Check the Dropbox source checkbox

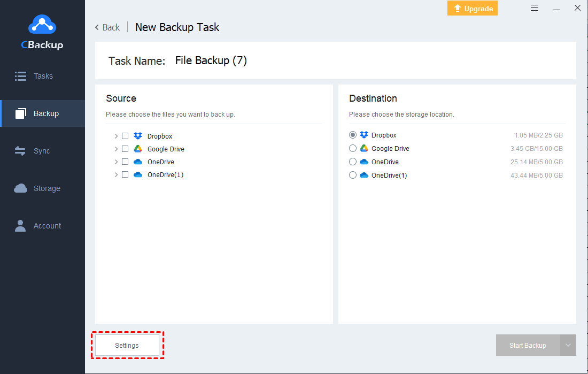[125, 136]
